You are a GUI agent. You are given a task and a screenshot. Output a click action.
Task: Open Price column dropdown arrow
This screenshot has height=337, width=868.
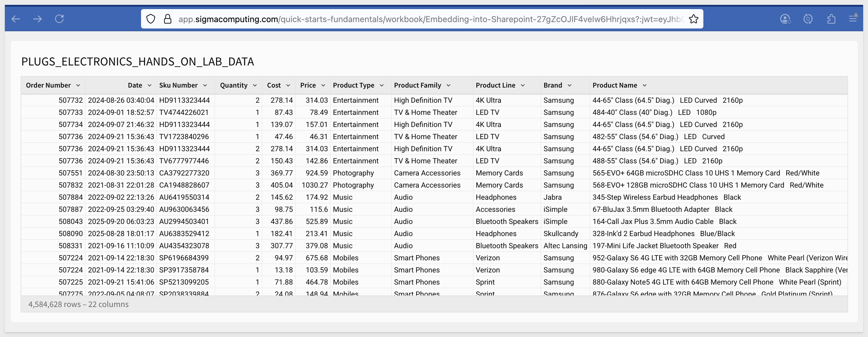[323, 85]
